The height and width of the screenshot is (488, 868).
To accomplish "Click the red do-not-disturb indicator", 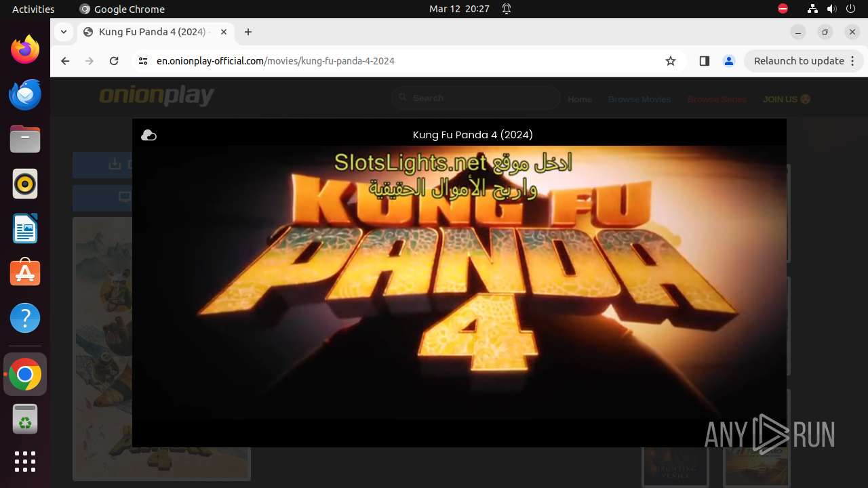I will (x=783, y=9).
